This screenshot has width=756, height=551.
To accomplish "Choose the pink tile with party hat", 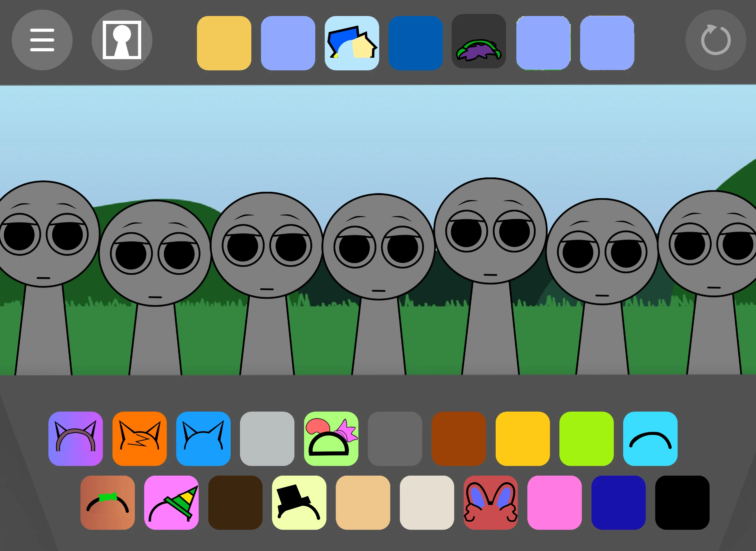I will click(x=171, y=503).
